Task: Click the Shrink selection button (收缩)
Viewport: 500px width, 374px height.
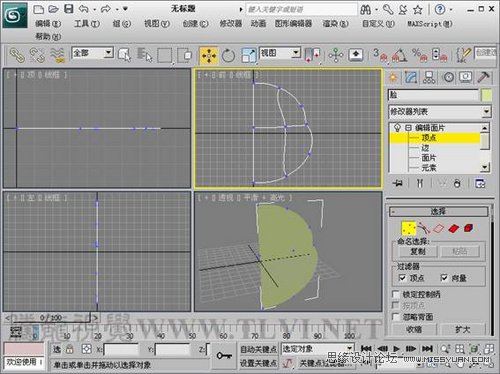Action: (x=414, y=329)
